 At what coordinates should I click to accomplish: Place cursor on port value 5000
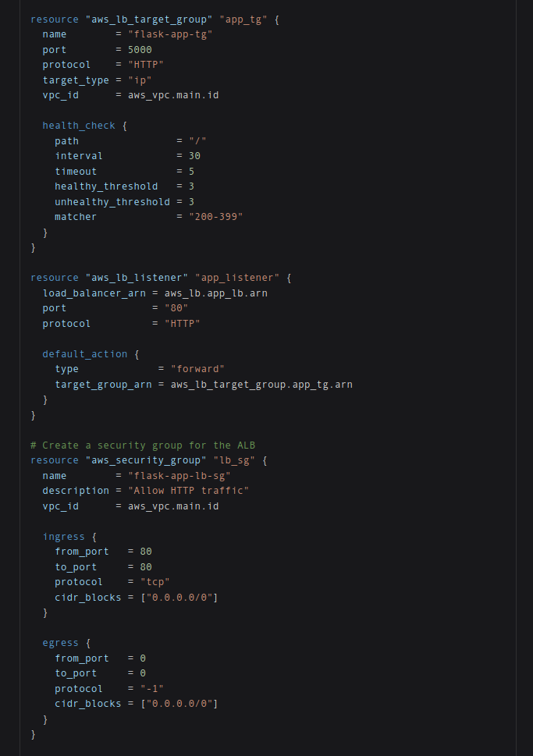pyautogui.click(x=140, y=50)
